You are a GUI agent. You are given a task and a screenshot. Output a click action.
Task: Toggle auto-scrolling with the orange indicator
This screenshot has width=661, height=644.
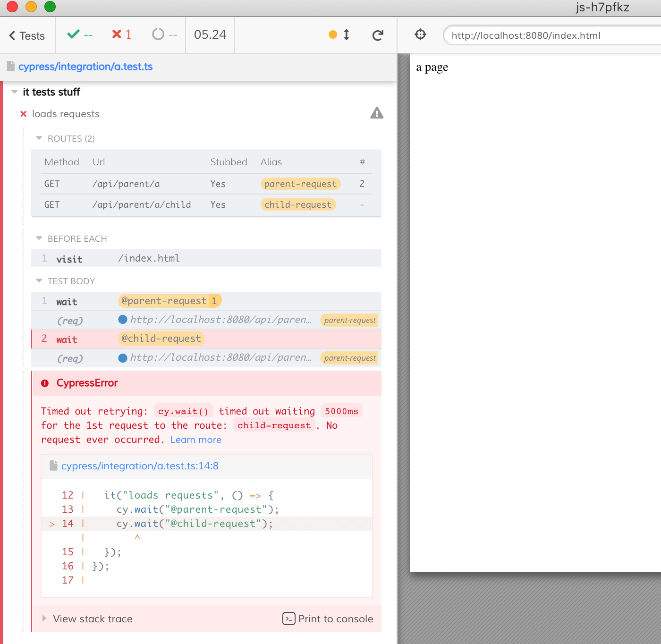click(x=333, y=34)
